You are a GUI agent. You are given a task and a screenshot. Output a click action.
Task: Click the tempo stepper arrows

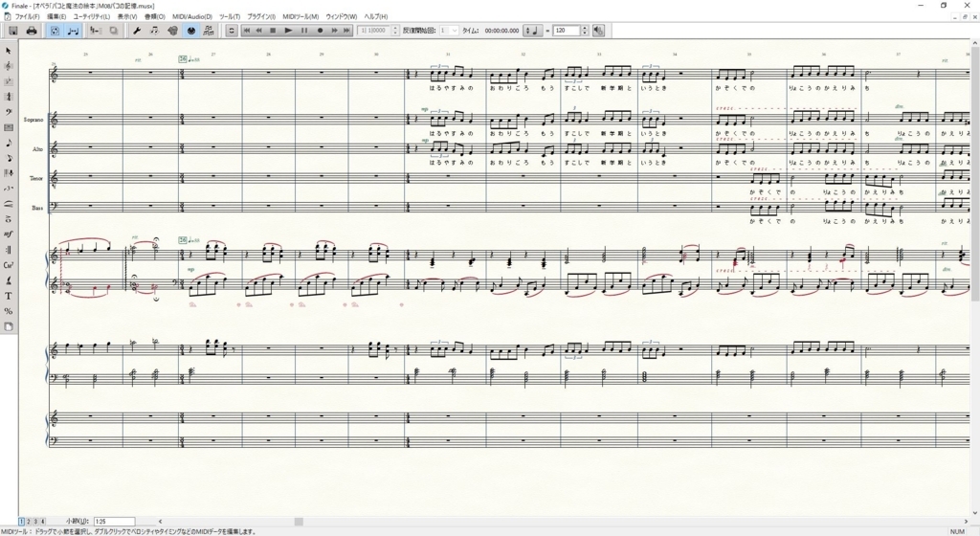[585, 31]
